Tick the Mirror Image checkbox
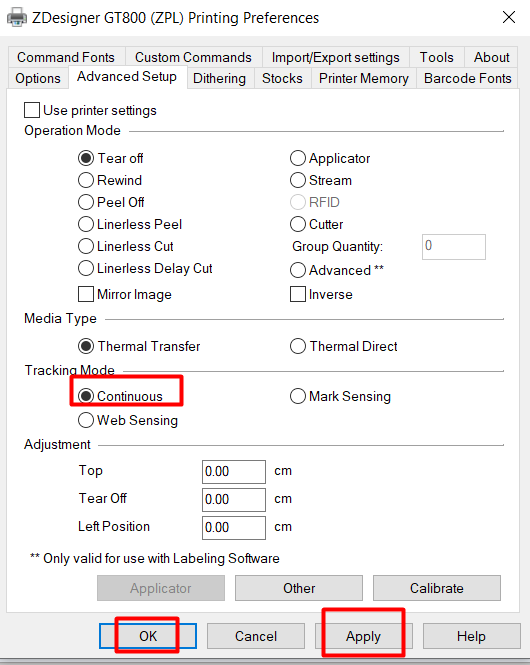 coord(86,294)
